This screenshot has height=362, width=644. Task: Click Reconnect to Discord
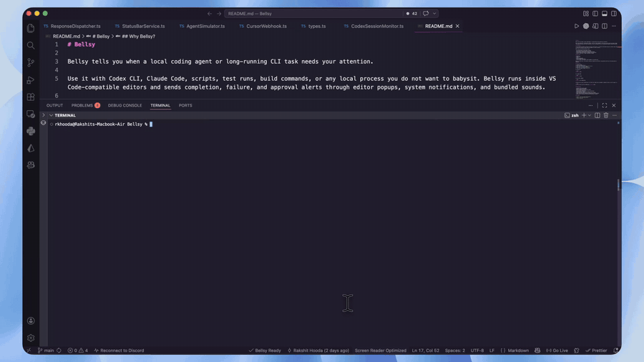coord(119,351)
